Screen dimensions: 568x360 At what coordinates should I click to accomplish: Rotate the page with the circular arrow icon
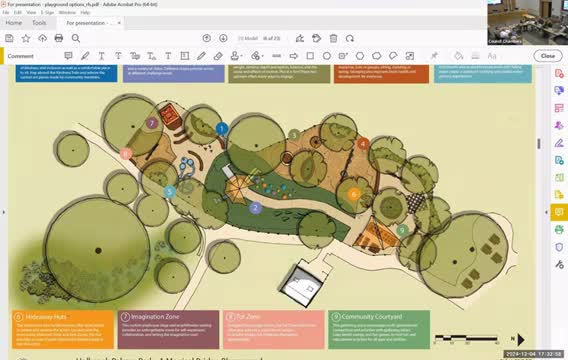tap(350, 38)
